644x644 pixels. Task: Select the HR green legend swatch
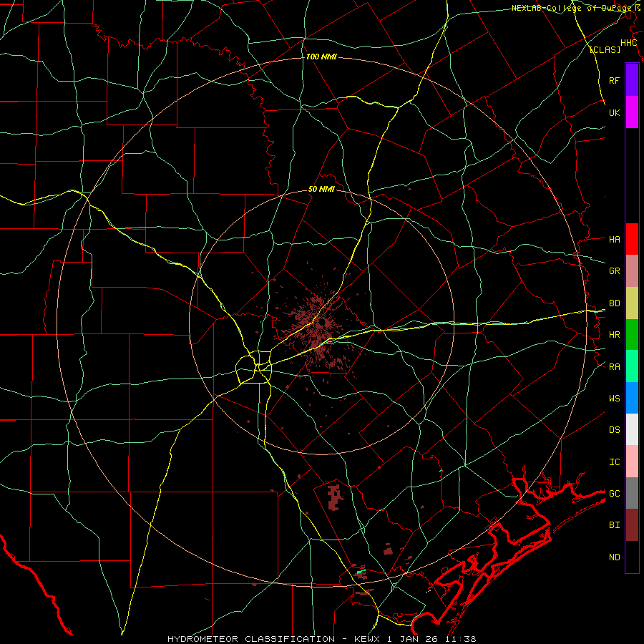pos(632,334)
